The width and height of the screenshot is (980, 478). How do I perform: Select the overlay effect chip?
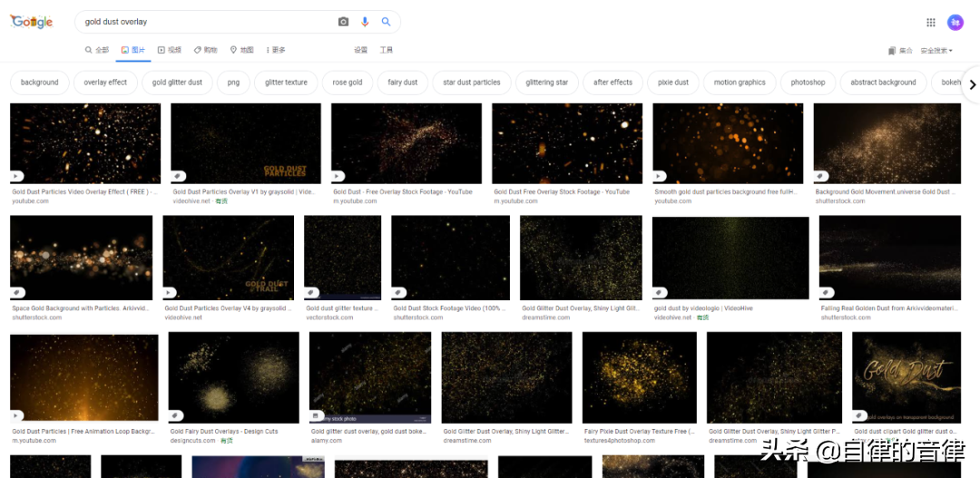coord(105,83)
